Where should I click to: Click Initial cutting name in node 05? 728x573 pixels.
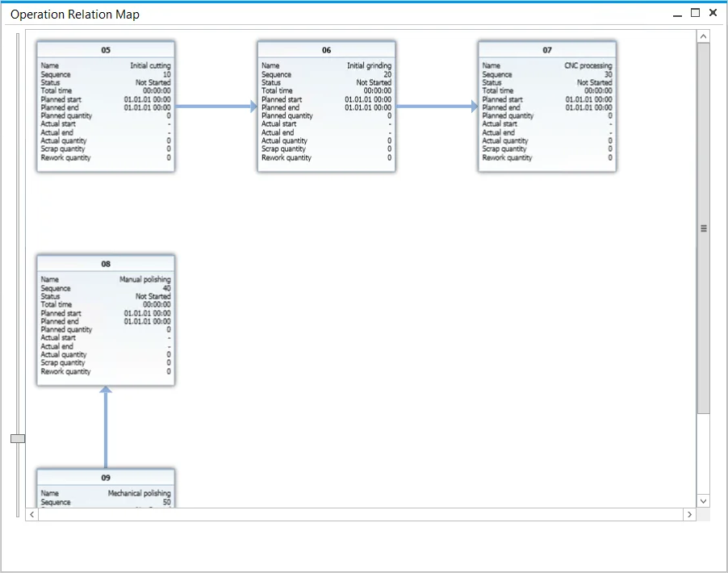click(x=150, y=66)
